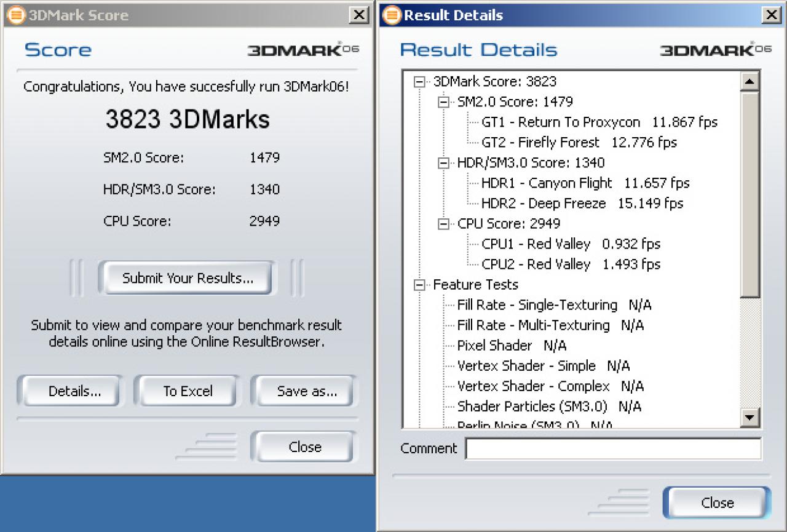Click the Save as... button
The image size is (787, 532).
click(306, 391)
